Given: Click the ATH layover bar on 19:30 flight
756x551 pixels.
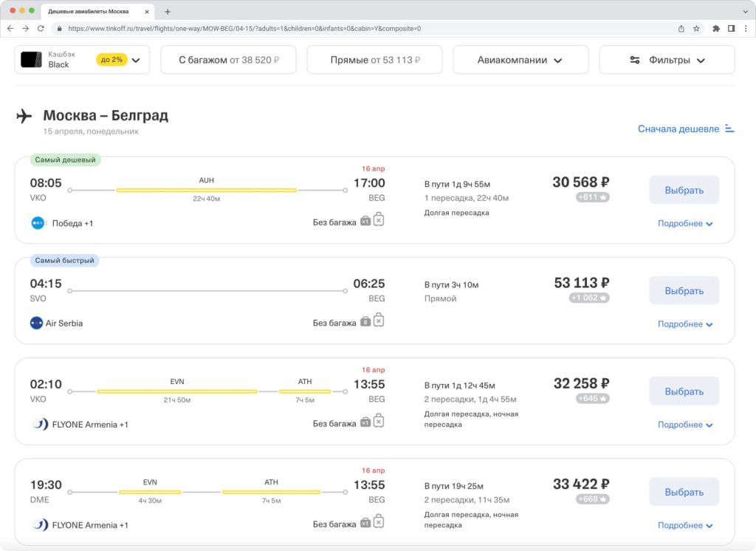Looking at the screenshot, I should 271,492.
